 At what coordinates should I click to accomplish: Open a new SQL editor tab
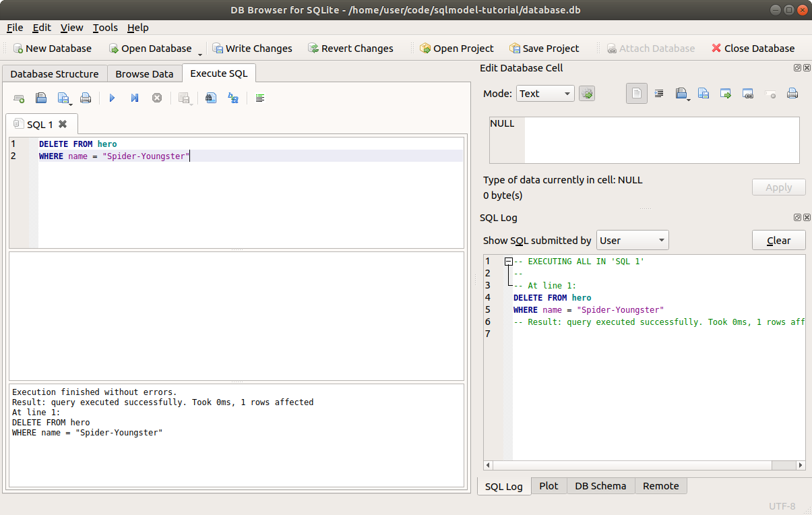[19, 98]
